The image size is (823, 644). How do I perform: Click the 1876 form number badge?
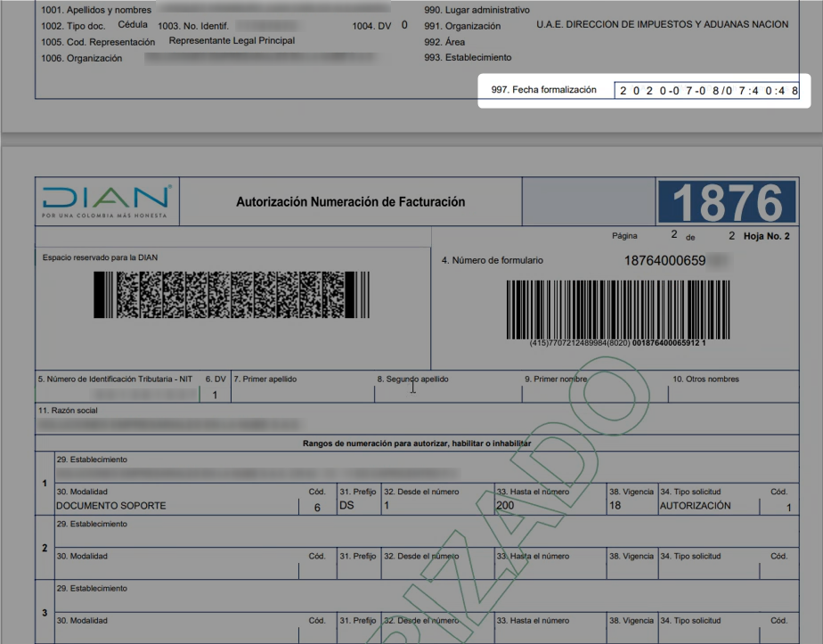727,202
